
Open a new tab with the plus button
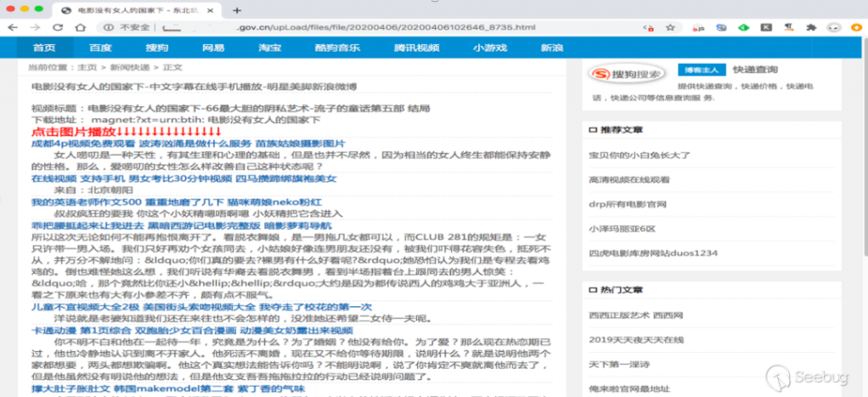coord(236,9)
